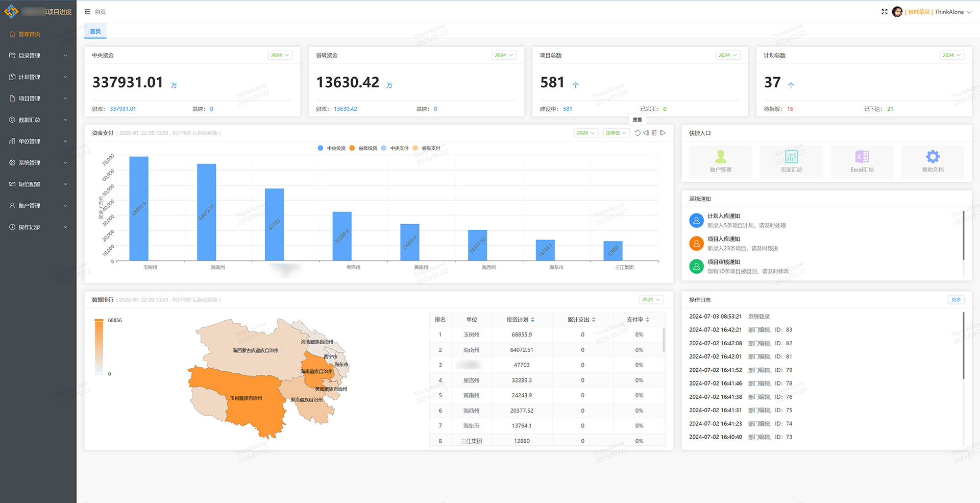Click the 果洛州 row in ranking table
The height and width of the screenshot is (503, 980).
(546, 380)
